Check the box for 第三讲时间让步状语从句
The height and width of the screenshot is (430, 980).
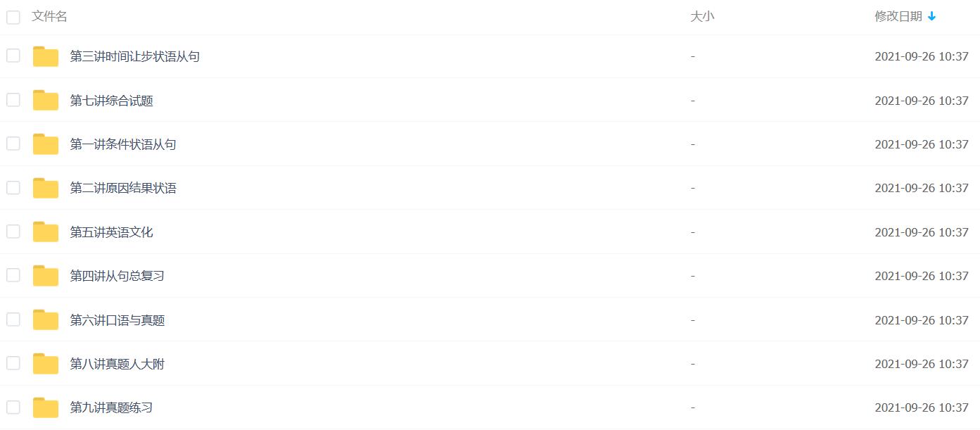click(x=13, y=56)
